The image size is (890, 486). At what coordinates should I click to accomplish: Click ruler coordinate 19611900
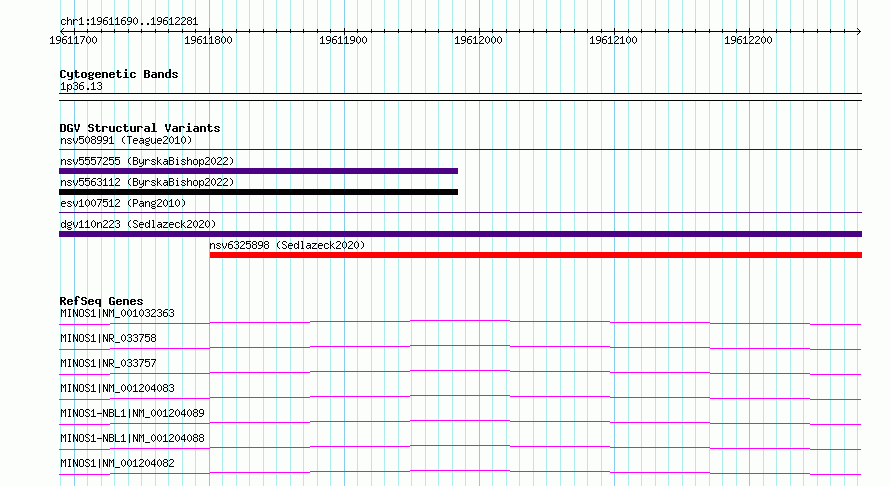tap(343, 40)
